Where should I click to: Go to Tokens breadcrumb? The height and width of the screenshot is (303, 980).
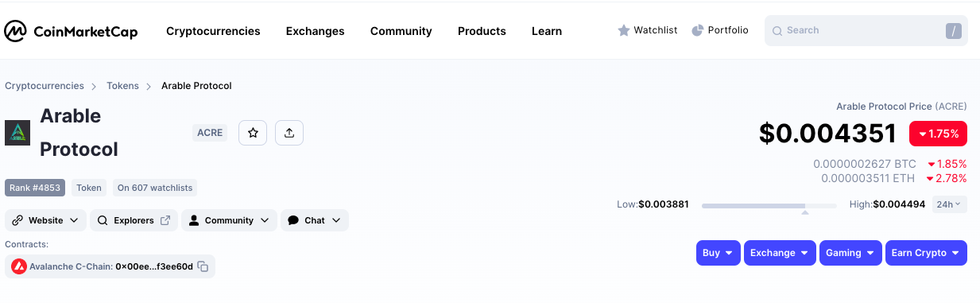[122, 85]
